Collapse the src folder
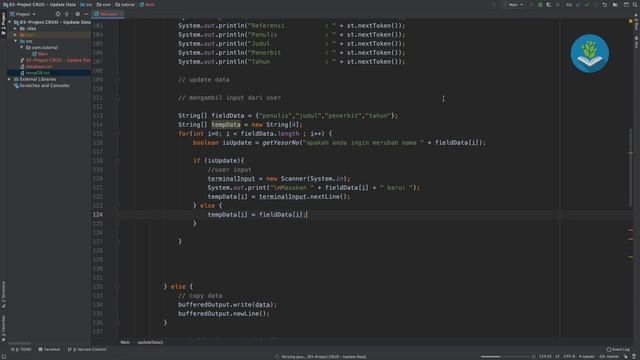 point(16,41)
